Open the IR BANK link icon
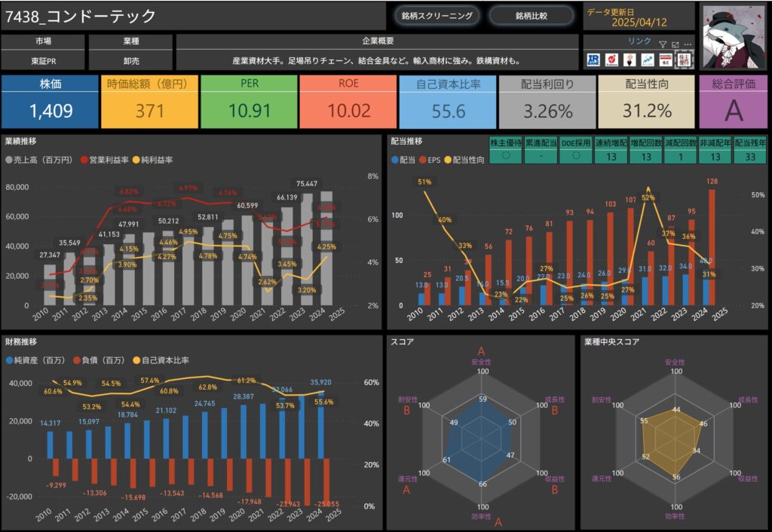This screenshot has width=772, height=532. [x=593, y=60]
